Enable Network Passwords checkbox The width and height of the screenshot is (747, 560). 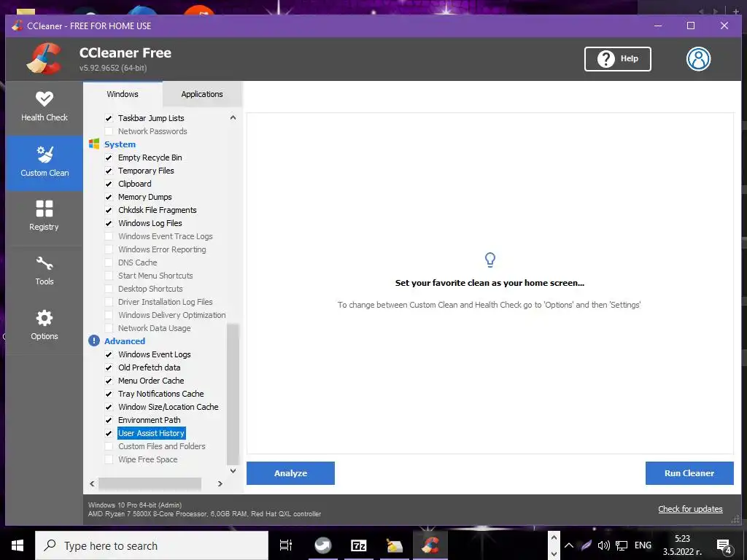pos(109,131)
